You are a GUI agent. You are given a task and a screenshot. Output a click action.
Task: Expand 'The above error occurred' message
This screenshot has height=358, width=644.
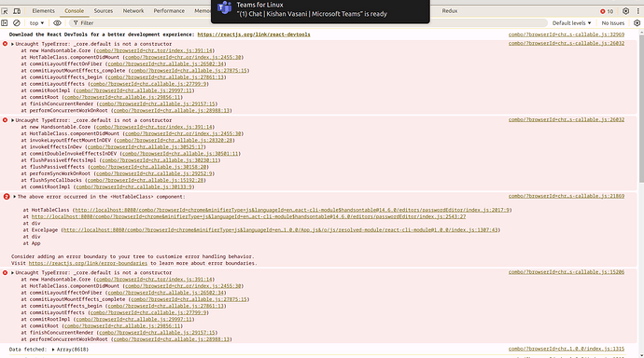tap(14, 197)
